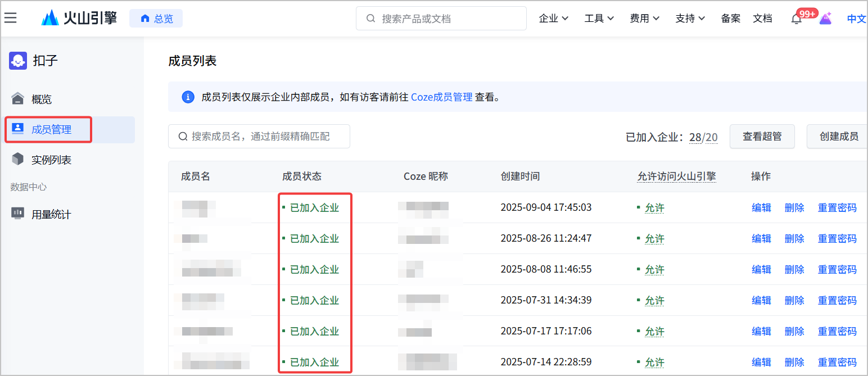Click the purple AI assistant icon
Image resolution: width=868 pixels, height=376 pixels.
pyautogui.click(x=825, y=19)
